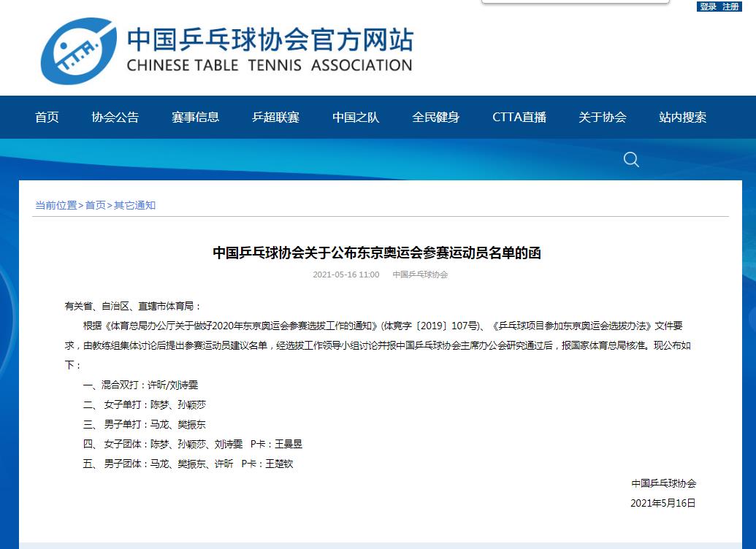Click the 注册 link
756x549 pixels.
[730, 7]
